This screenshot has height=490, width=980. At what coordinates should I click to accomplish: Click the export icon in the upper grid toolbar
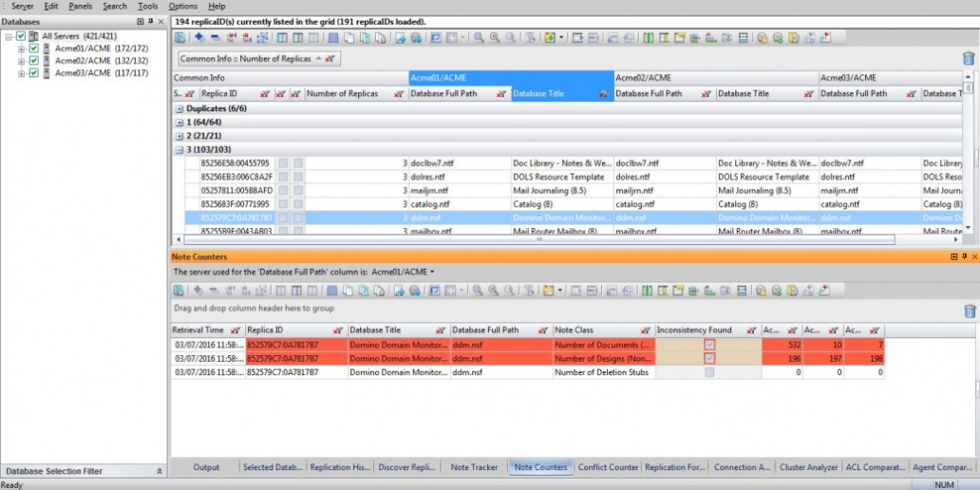(x=401, y=37)
